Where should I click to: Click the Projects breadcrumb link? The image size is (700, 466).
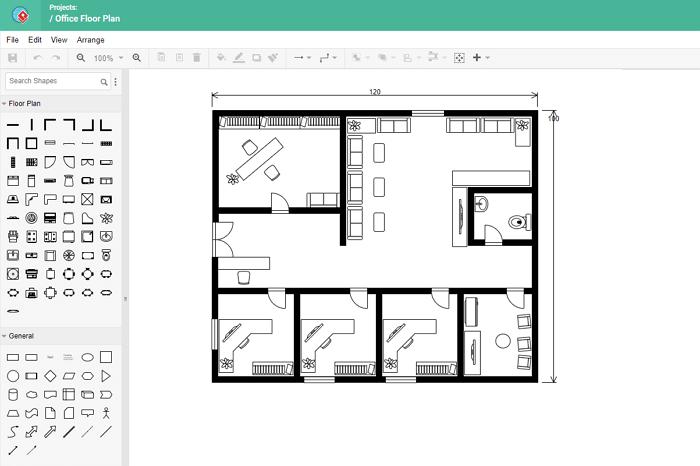tap(63, 7)
